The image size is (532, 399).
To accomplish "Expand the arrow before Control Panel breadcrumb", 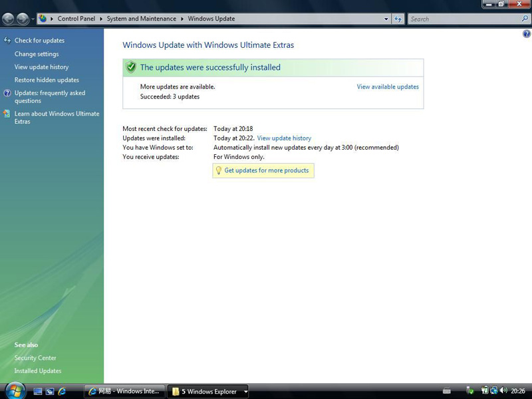I will click(x=52, y=19).
